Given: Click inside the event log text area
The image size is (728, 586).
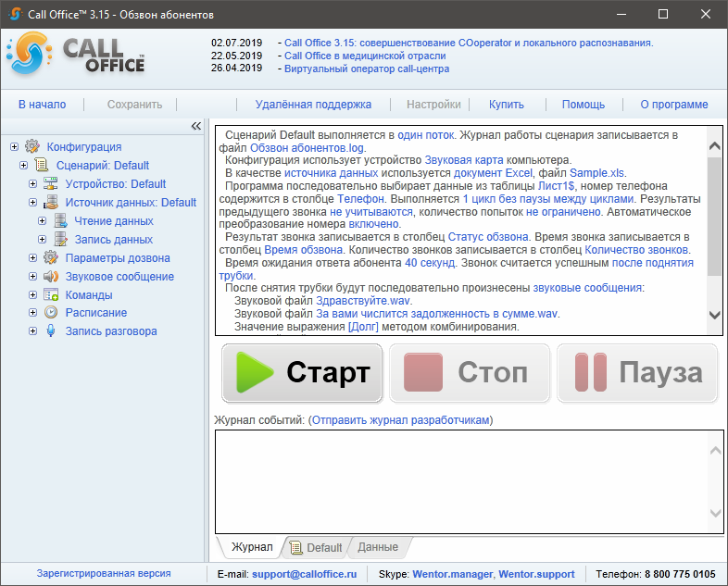Looking at the screenshot, I should pyautogui.click(x=458, y=481).
